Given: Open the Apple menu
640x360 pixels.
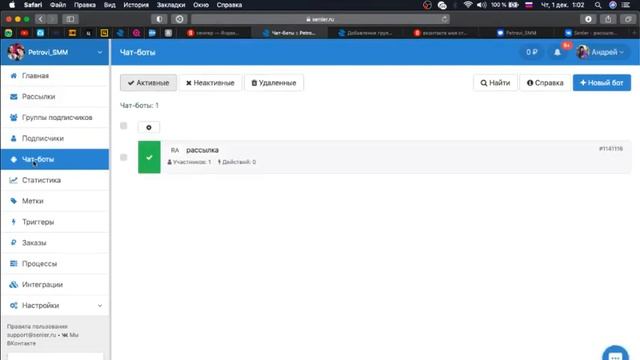Looking at the screenshot, I should (12, 5).
